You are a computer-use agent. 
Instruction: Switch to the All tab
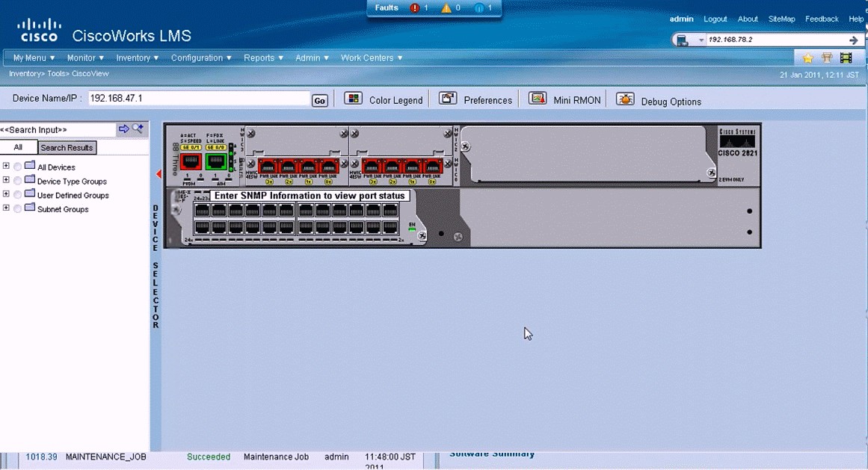coord(18,147)
